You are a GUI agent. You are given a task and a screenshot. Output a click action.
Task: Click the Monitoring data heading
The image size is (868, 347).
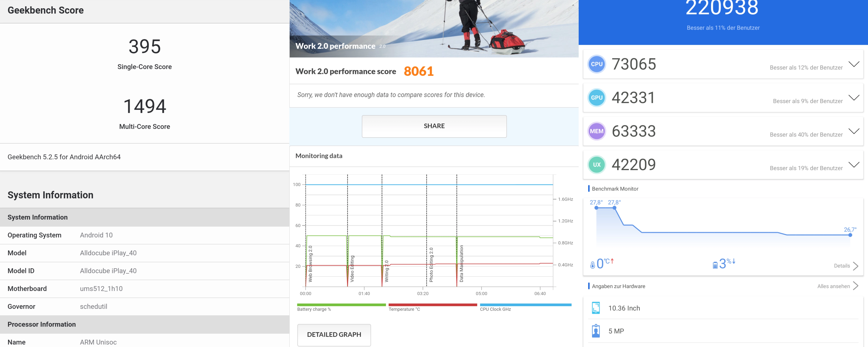point(319,156)
